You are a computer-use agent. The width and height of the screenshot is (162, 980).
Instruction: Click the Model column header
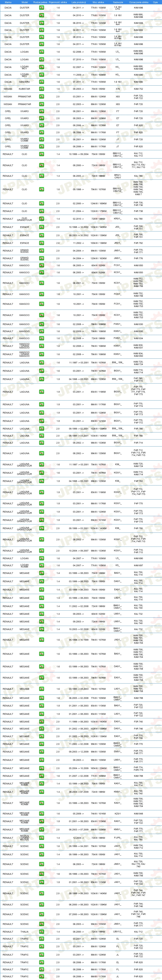(x=24, y=2)
